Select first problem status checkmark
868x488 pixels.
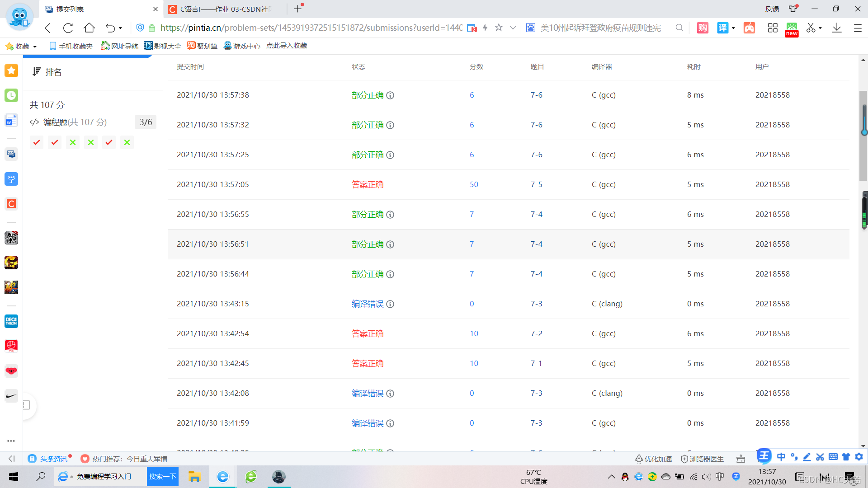[x=37, y=142]
